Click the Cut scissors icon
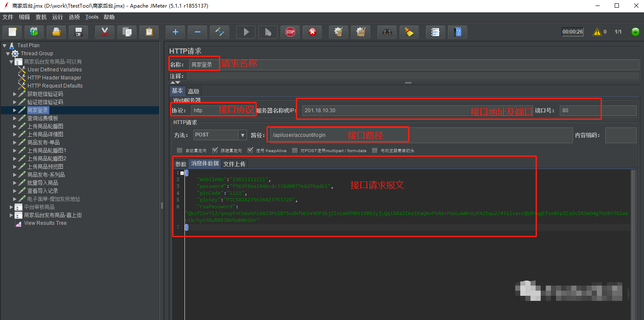This screenshot has width=644, height=320. [105, 32]
